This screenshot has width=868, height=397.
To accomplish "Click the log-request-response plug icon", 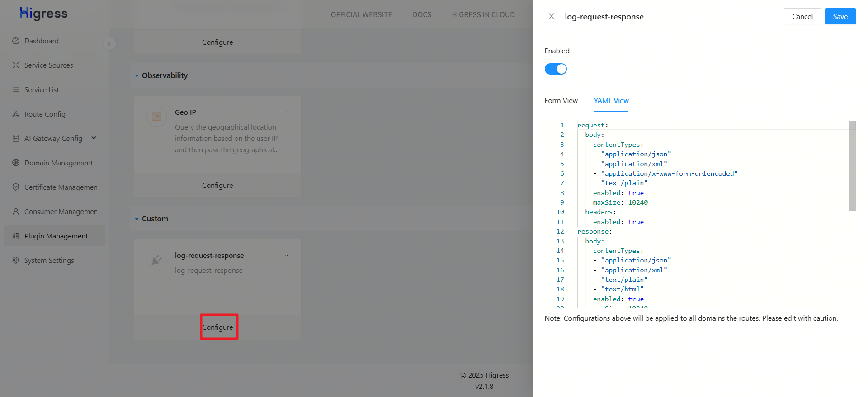I will tap(157, 260).
